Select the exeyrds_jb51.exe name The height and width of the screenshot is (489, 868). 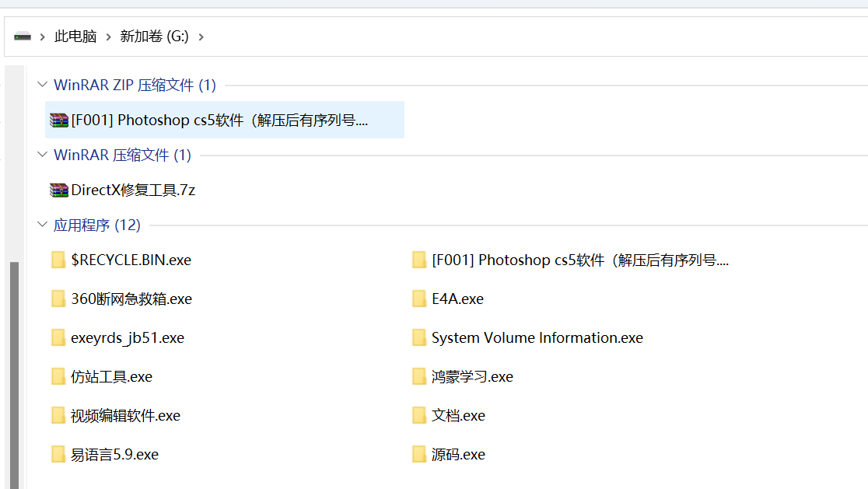pyautogui.click(x=128, y=338)
